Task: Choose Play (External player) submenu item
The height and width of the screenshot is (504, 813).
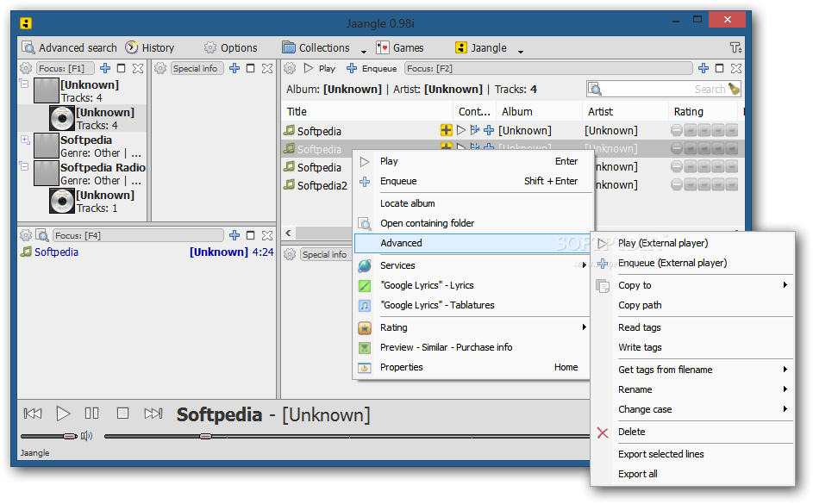Action: coord(692,243)
